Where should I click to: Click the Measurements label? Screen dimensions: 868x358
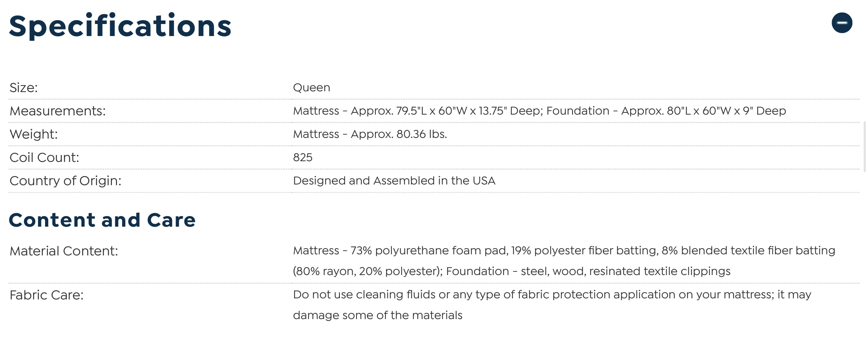(57, 111)
